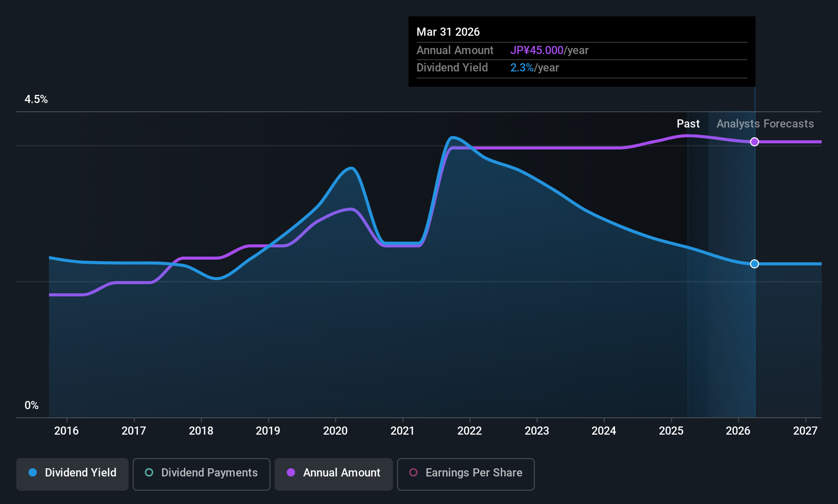
Task: Click the 2021 x-axis label
Action: click(403, 431)
